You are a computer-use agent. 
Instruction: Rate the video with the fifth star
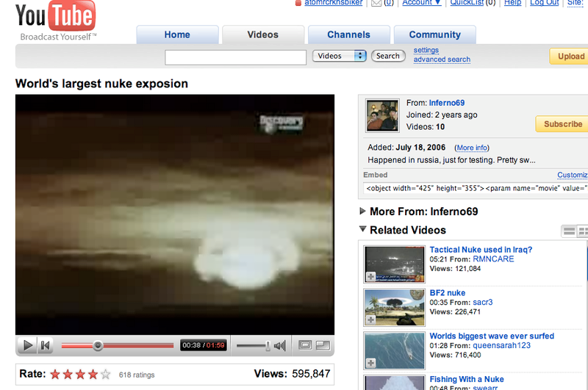[105, 375]
